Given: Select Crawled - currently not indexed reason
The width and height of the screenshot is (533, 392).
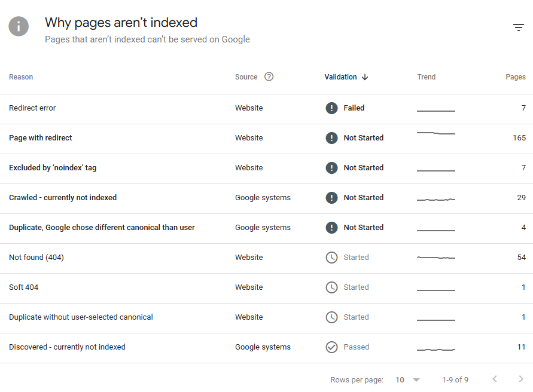Looking at the screenshot, I should tap(63, 198).
